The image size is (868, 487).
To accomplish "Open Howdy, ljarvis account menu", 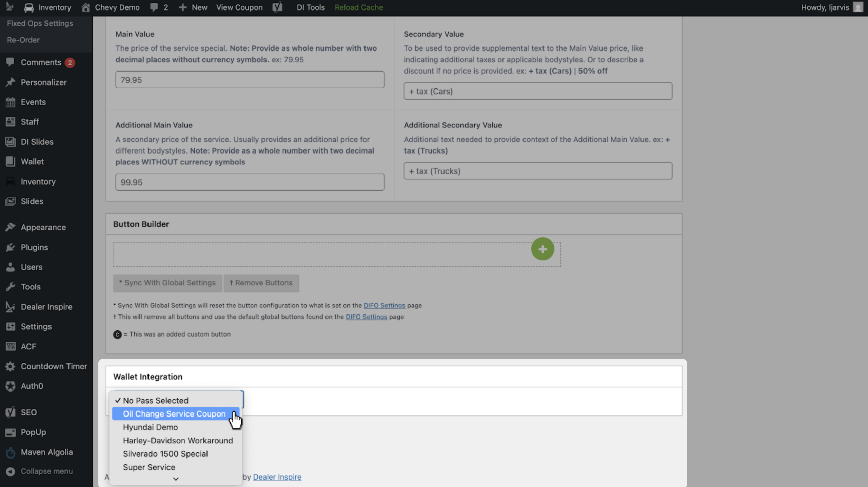I will (832, 7).
